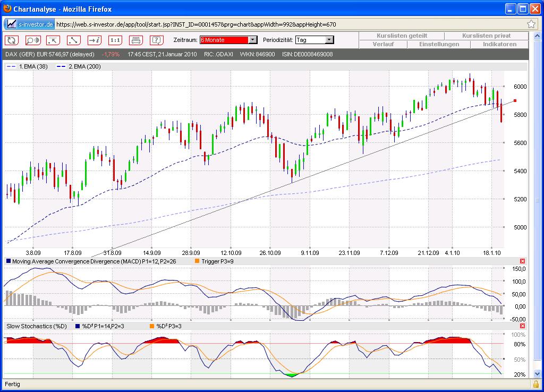Minimize the Firefox window
Viewport: 544px width, 392px height.
511,8
